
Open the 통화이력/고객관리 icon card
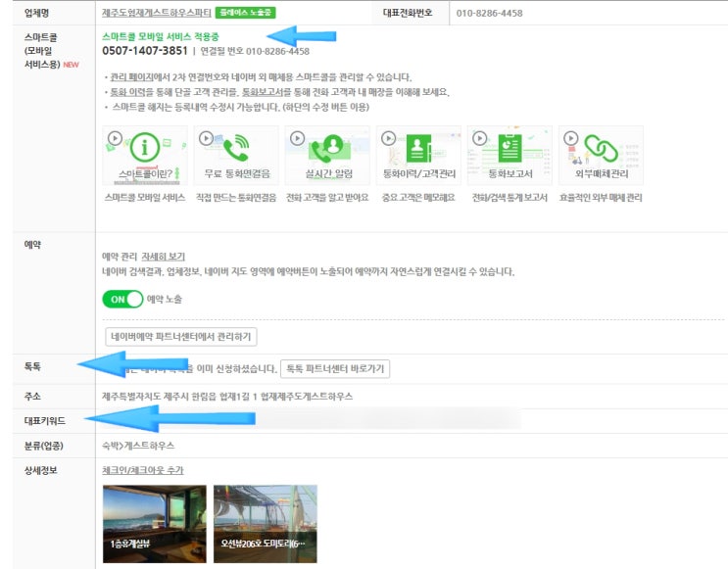(418, 156)
